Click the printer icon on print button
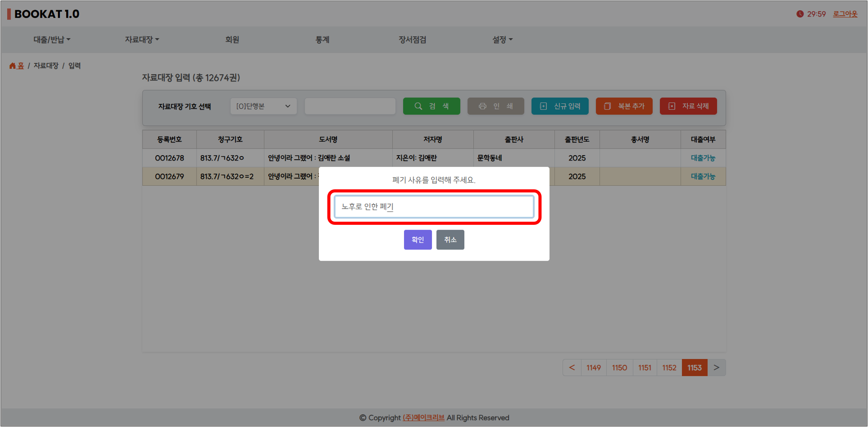 click(482, 106)
